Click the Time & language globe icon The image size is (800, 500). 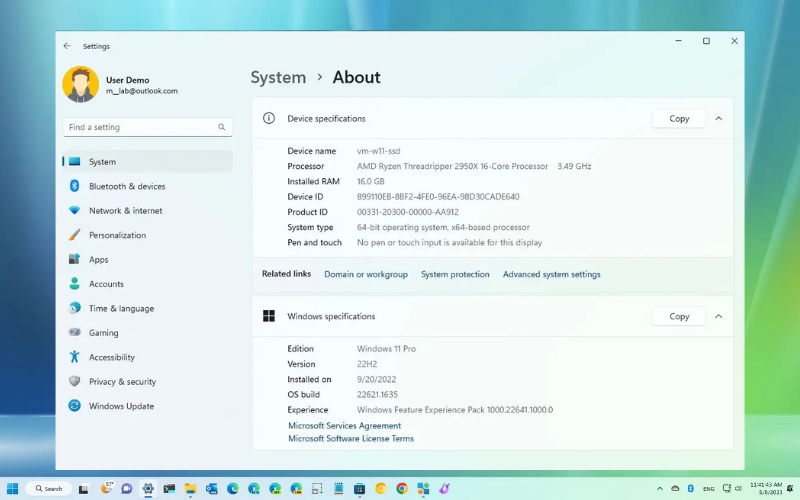[74, 308]
